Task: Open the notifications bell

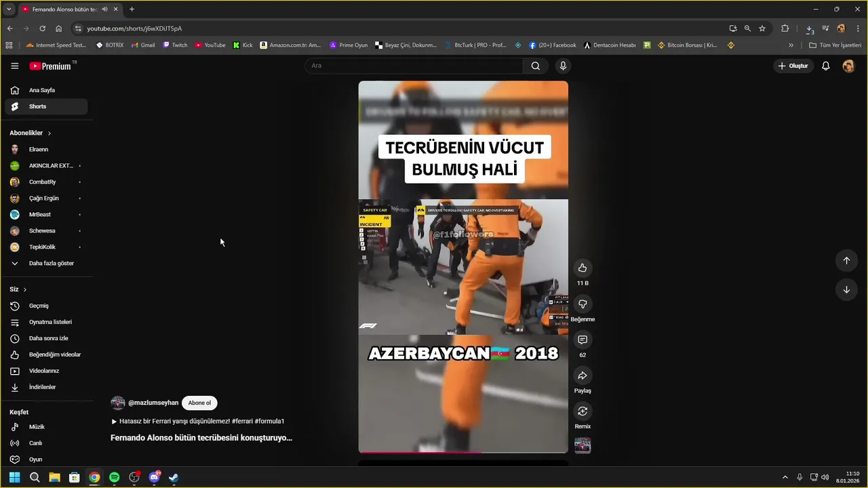Action: (x=826, y=66)
